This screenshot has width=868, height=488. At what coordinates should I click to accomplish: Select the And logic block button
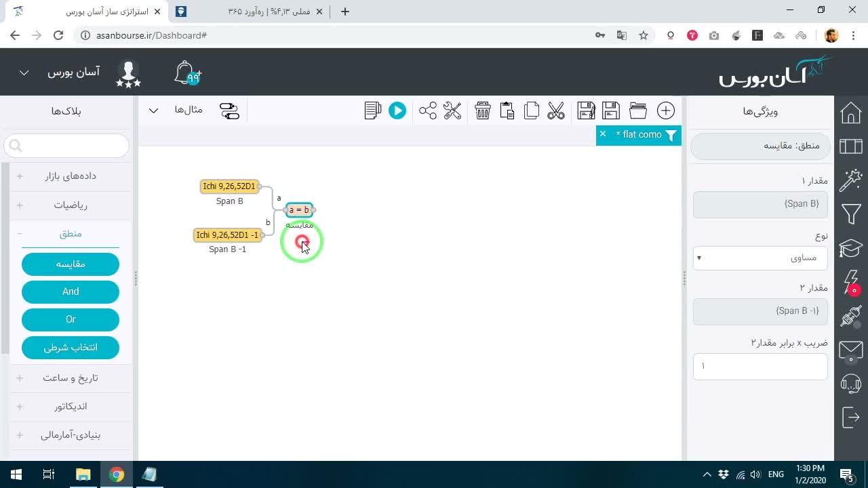[71, 291]
